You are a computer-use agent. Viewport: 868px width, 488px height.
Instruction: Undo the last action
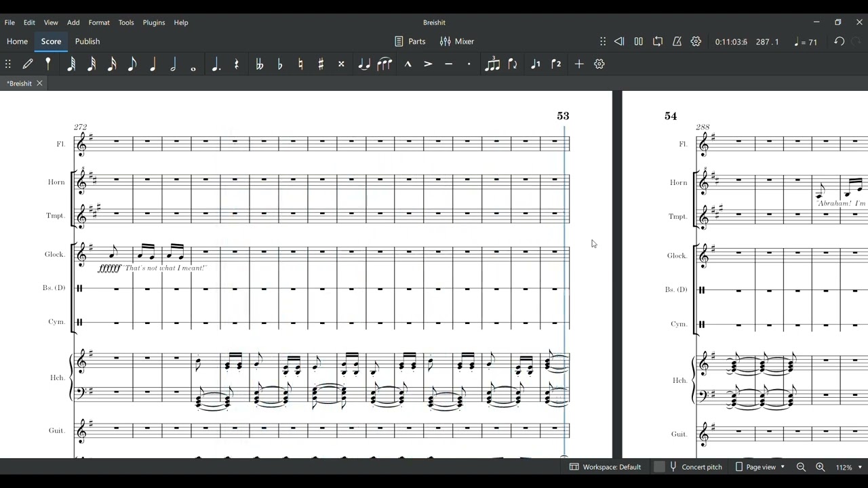point(839,41)
